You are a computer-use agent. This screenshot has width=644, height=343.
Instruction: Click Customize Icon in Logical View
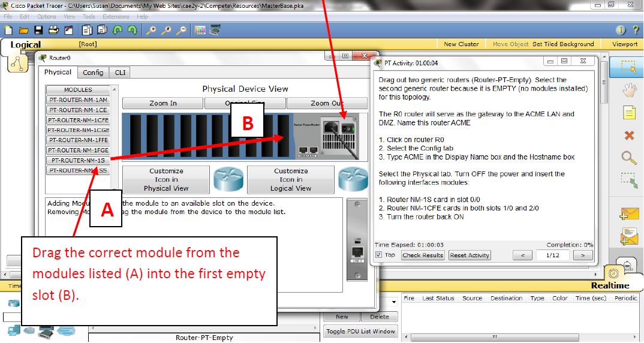[x=291, y=179]
